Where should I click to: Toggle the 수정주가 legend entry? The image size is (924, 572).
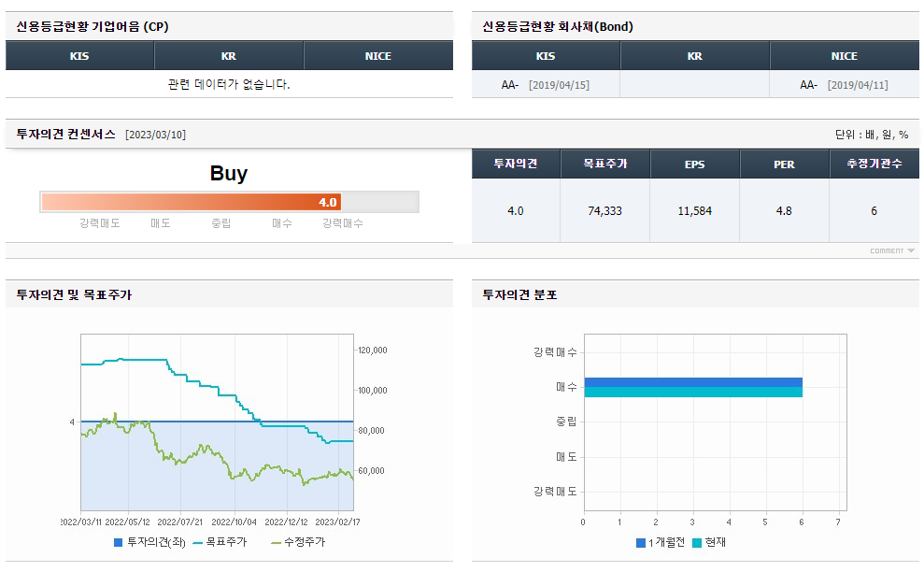pyautogui.click(x=298, y=542)
